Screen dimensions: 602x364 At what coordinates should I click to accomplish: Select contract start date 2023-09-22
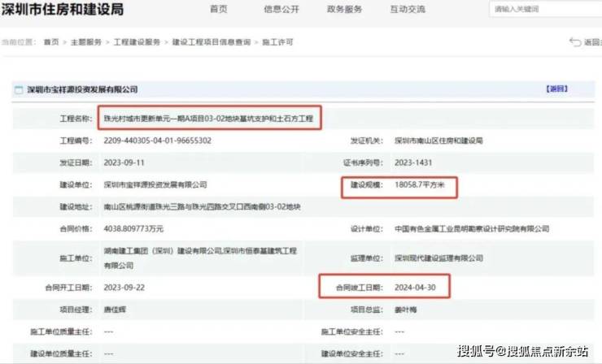click(x=124, y=288)
